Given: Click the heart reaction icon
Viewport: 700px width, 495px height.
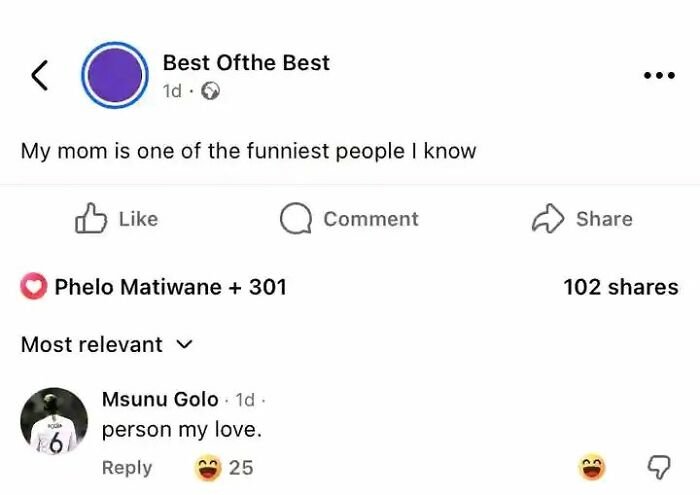Looking at the screenshot, I should tap(34, 287).
